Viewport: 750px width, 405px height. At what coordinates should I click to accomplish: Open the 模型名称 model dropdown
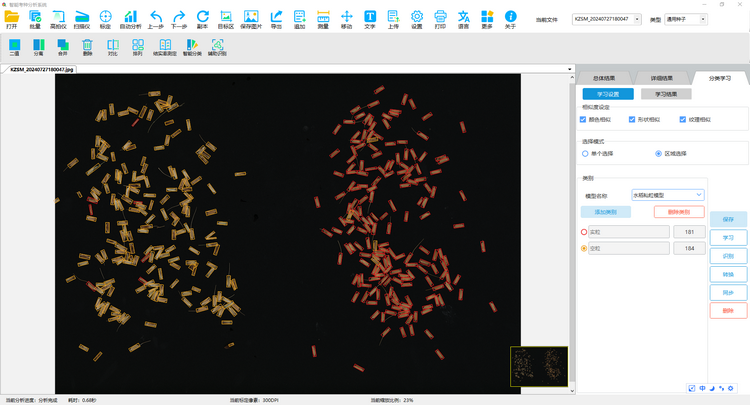click(x=667, y=195)
